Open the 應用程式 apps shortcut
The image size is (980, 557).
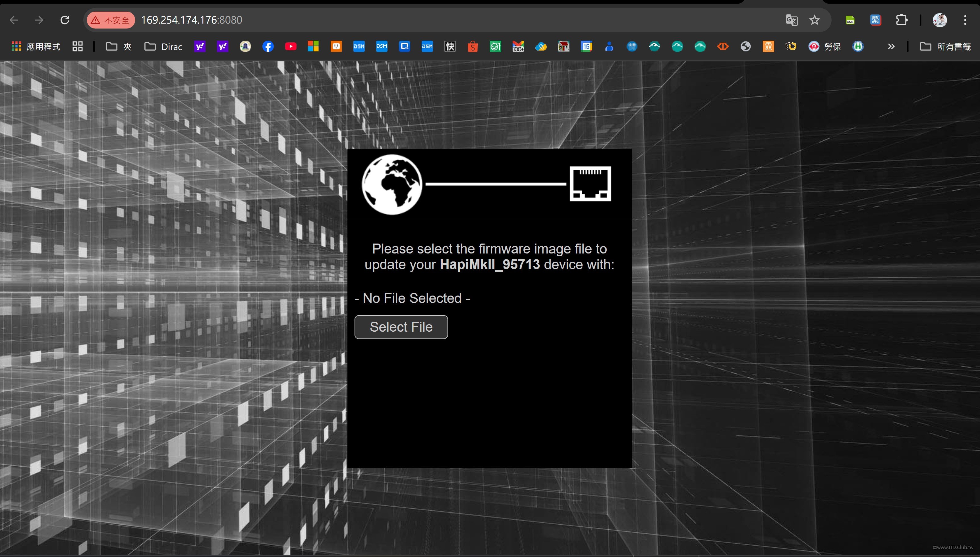pos(36,47)
